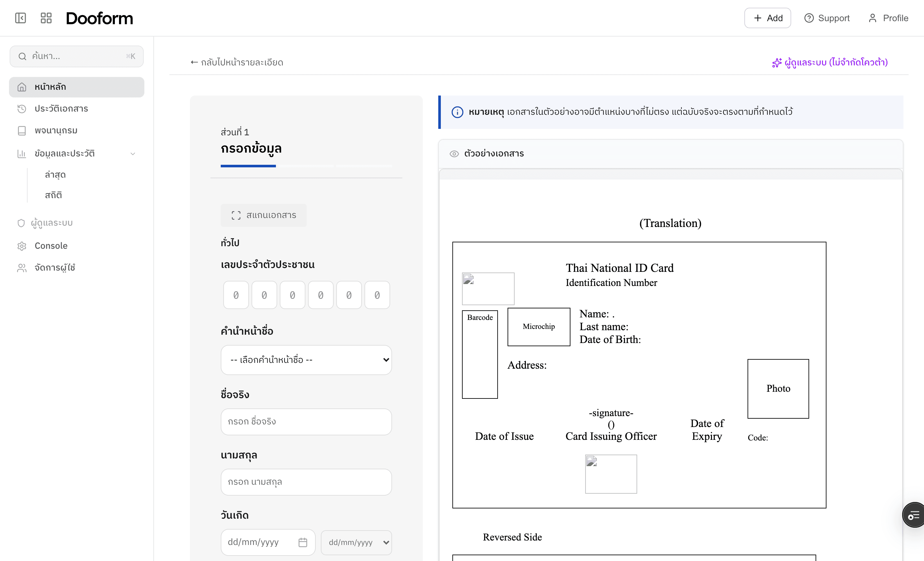
Task: Click the floating widget button bottom right
Action: tap(913, 515)
